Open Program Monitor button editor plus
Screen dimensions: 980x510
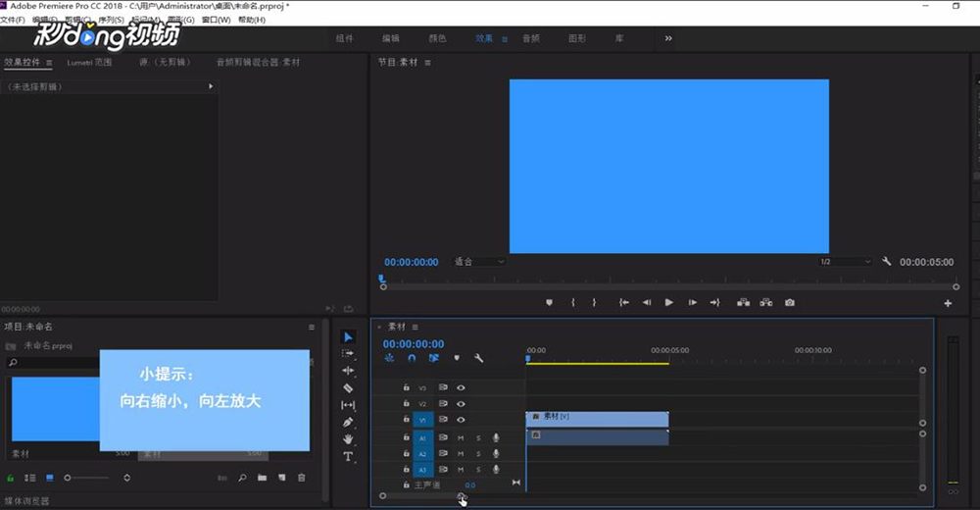coord(948,303)
